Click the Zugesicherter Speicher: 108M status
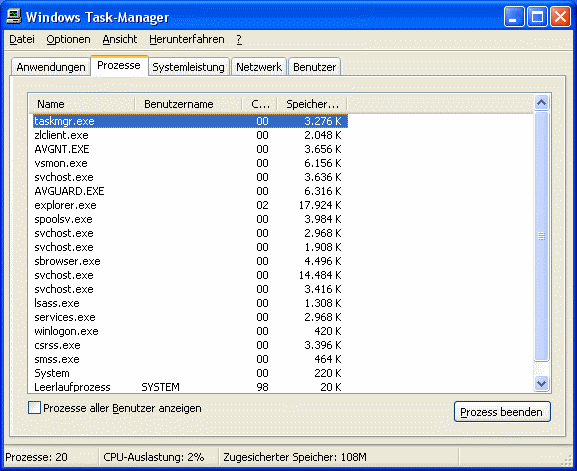Viewport: 577px width, 471px height. point(295,457)
